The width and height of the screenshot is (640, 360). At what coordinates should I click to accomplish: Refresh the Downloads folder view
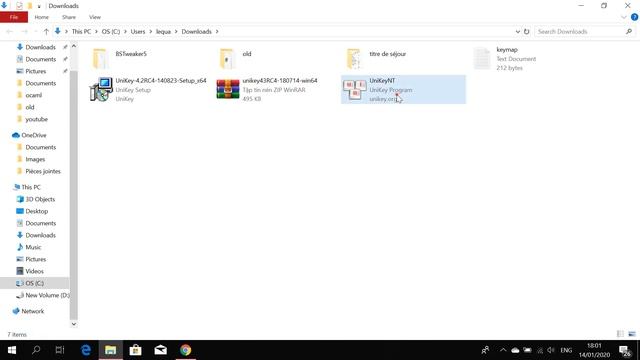point(527,31)
